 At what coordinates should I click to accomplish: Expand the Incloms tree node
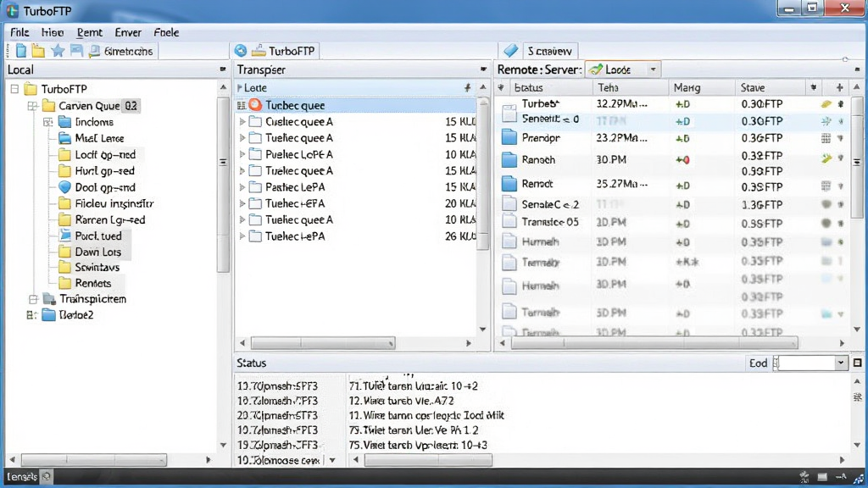(x=48, y=122)
